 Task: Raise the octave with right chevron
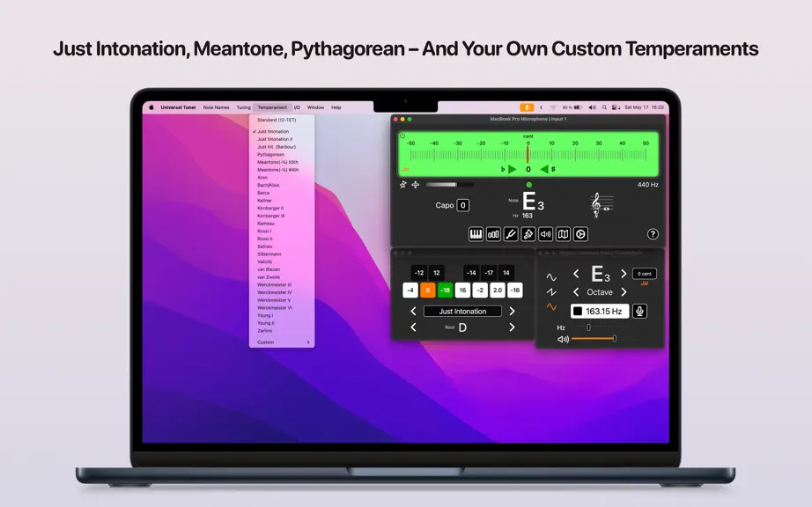point(624,292)
